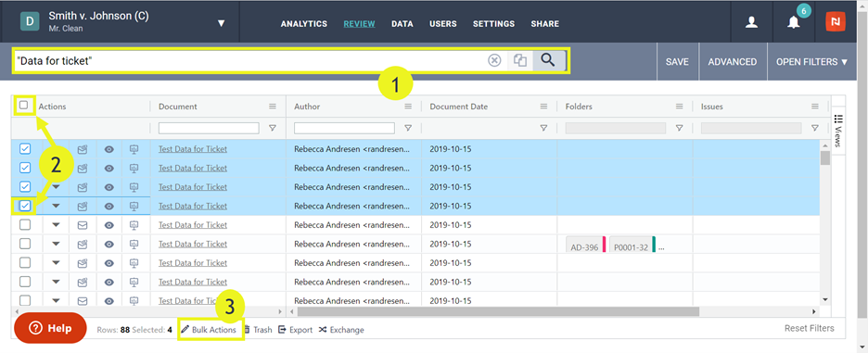
Task: Click the case badge letter D
Action: [30, 21]
